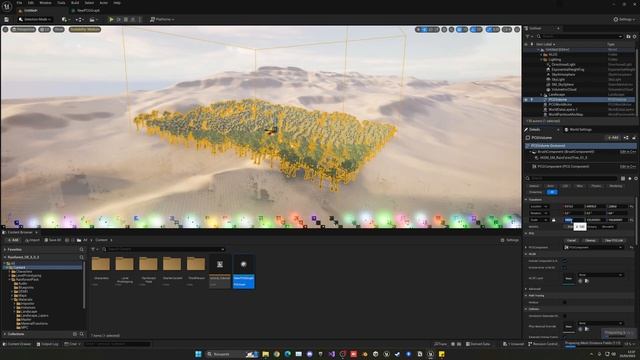The width and height of the screenshot is (640, 360).
Task: Select the highlighted PCG Graph asset thumbnail
Action: tap(244, 271)
